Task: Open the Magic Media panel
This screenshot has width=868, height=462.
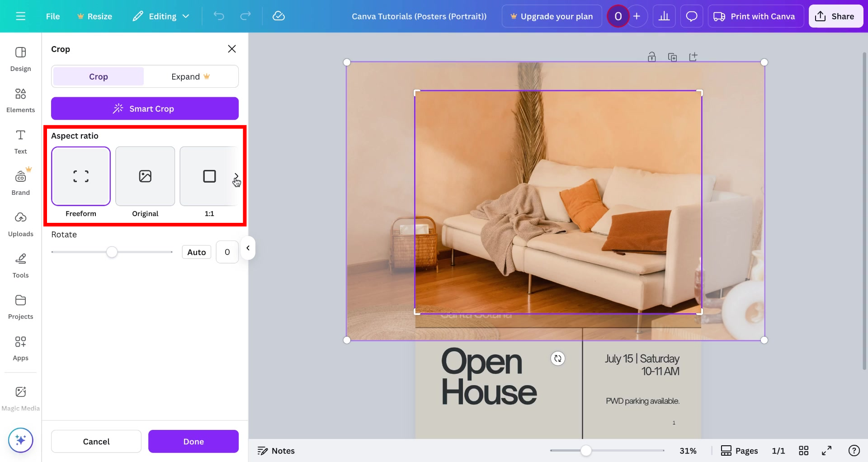Action: pyautogui.click(x=20, y=396)
